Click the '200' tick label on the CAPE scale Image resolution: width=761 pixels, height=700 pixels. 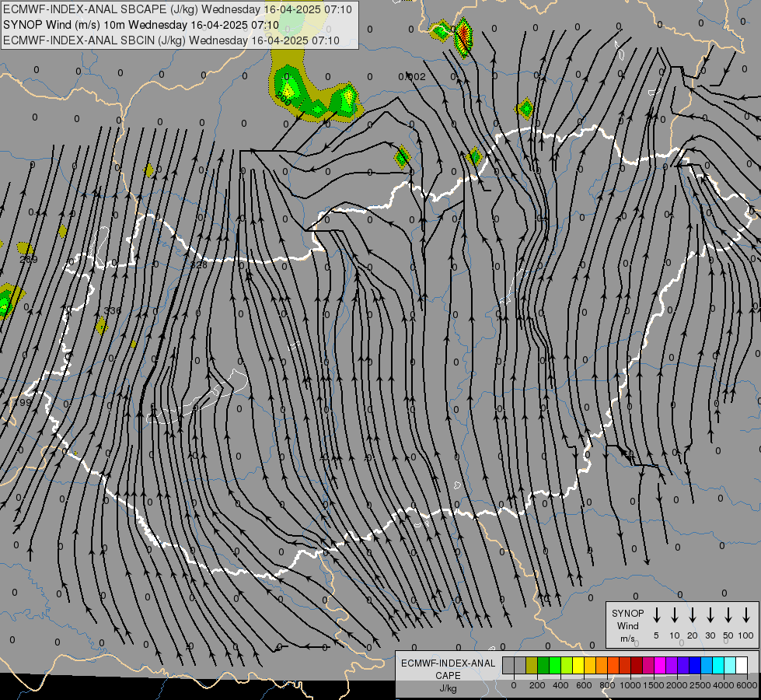[x=537, y=685]
